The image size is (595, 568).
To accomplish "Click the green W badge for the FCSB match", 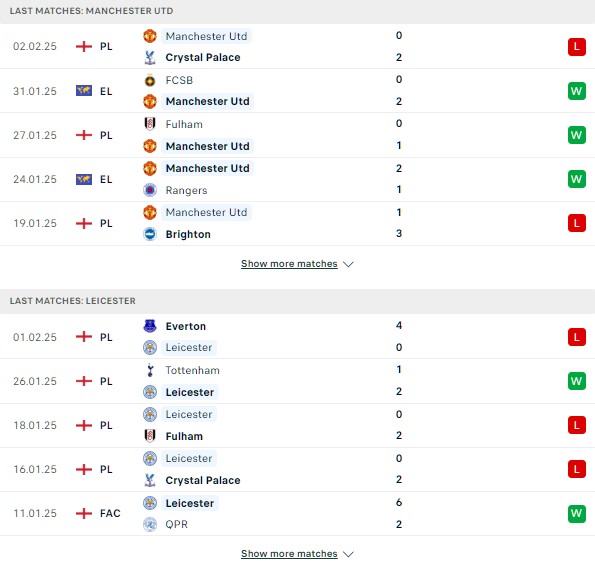I will tap(576, 91).
